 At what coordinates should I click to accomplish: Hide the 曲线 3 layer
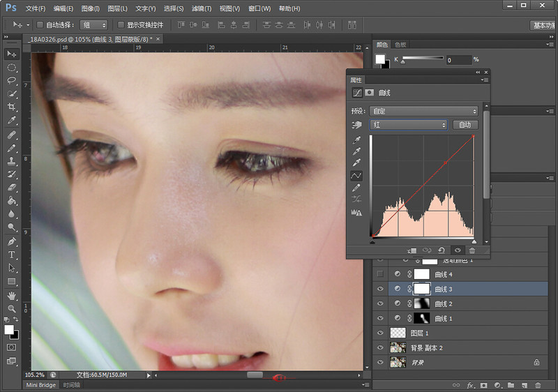pyautogui.click(x=380, y=289)
